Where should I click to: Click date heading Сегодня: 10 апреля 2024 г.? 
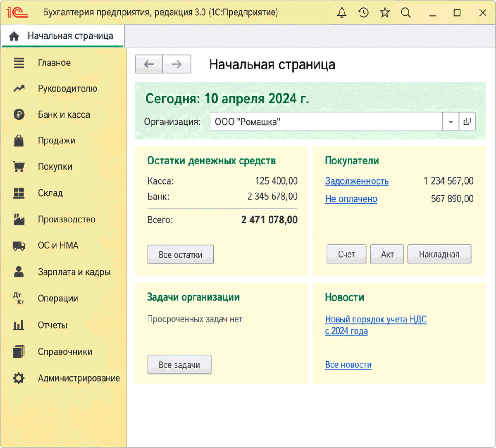coord(227,99)
